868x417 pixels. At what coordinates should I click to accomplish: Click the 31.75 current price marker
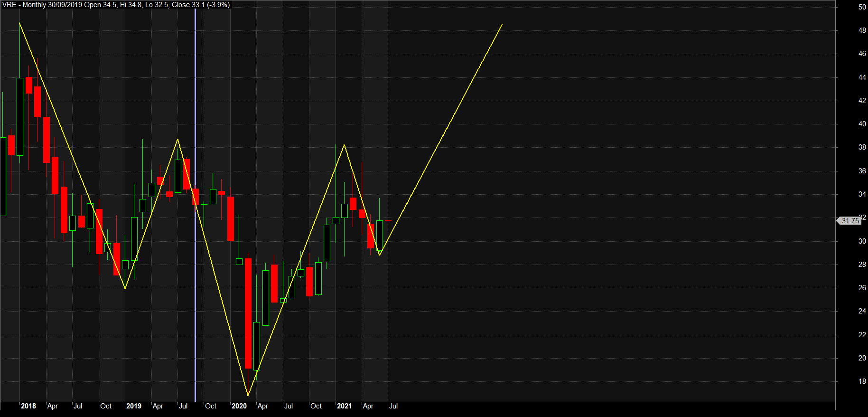pos(849,221)
